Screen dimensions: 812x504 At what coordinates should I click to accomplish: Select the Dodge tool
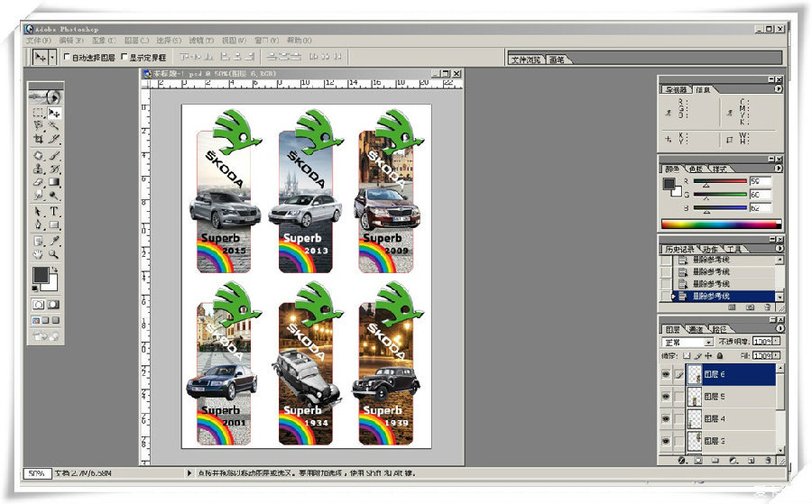pyautogui.click(x=54, y=195)
